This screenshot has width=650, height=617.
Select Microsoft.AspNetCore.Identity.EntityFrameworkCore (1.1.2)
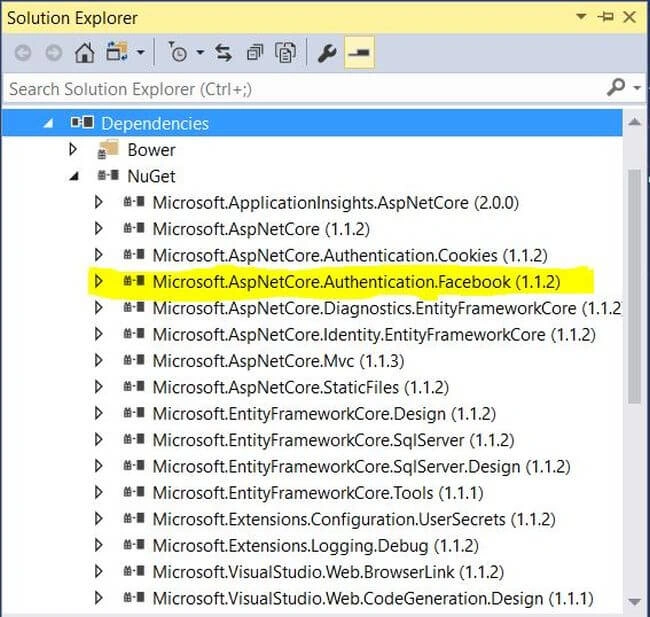374,335
